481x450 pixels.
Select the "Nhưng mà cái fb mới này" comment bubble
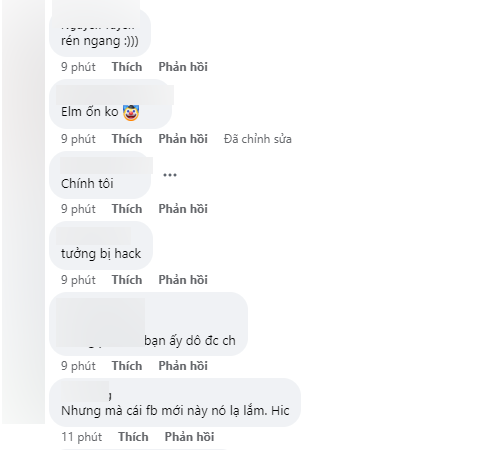point(175,403)
